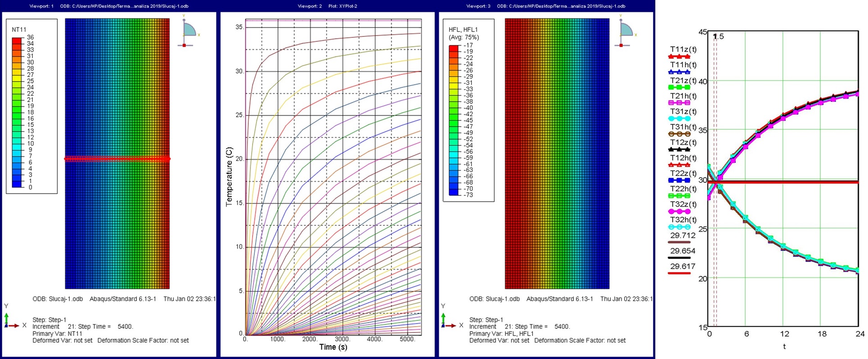Click the "Temperature (C)" axis title
The height and width of the screenshot is (359, 868).
(229, 177)
